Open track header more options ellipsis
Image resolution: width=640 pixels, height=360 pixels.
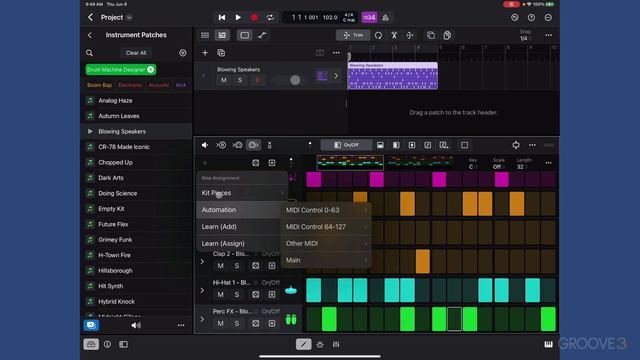click(336, 53)
